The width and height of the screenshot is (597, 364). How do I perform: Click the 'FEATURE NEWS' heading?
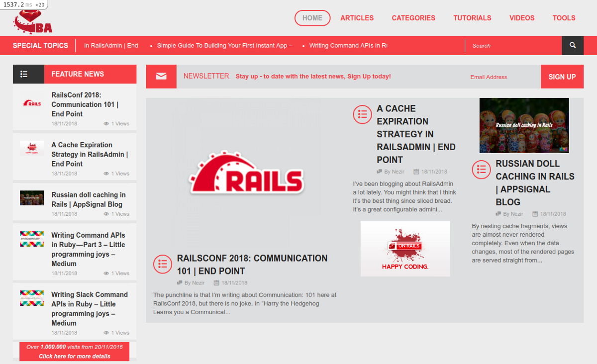[78, 74]
